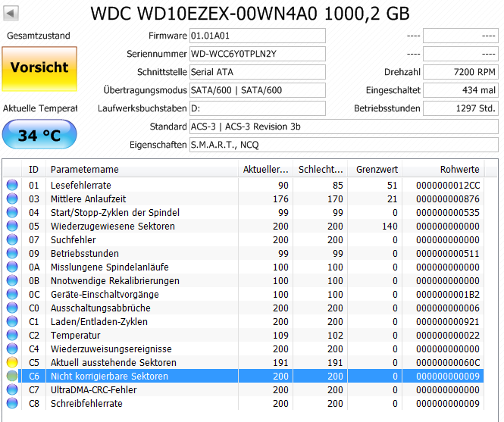504x422 pixels.
Task: Click the status orb for Wiederzugewiesene Sektoren
Action: tap(12, 226)
